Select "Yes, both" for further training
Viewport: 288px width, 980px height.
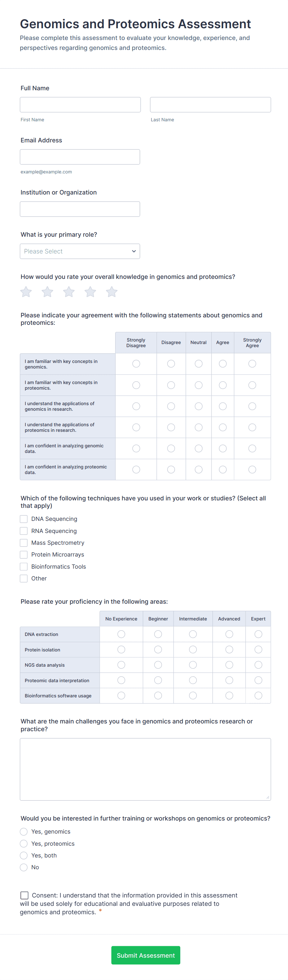24,855
